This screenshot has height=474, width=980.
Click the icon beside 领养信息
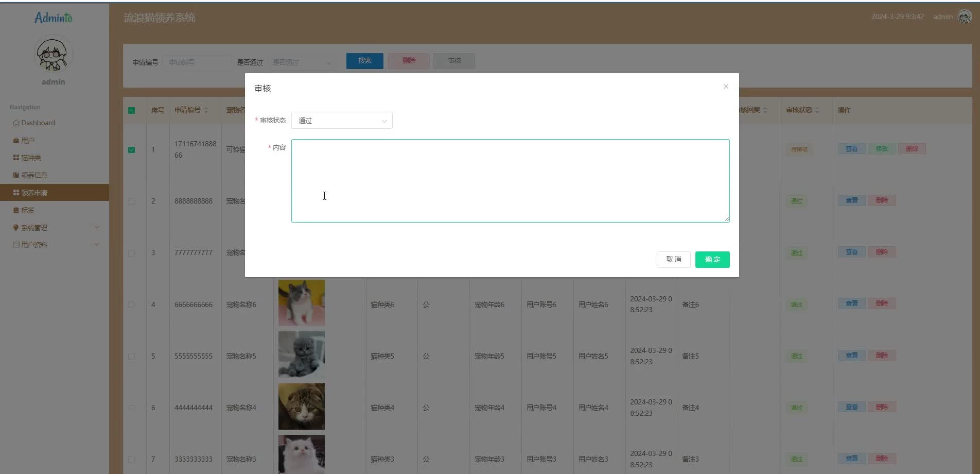pyautogui.click(x=16, y=175)
